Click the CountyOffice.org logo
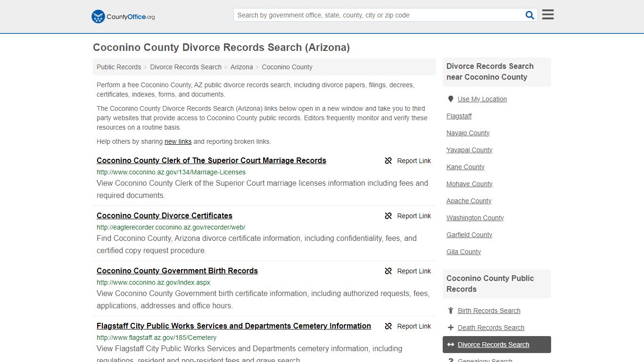The image size is (644, 362). tap(123, 16)
